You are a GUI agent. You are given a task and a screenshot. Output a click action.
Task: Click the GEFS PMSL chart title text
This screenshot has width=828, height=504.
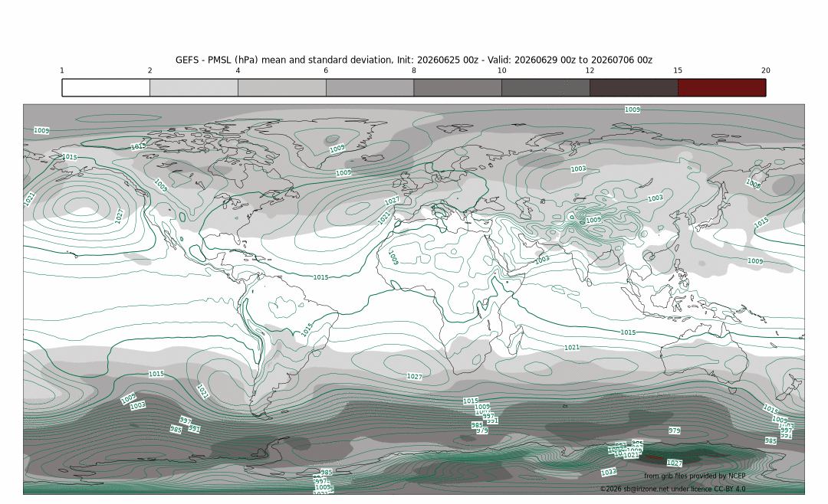coord(413,61)
